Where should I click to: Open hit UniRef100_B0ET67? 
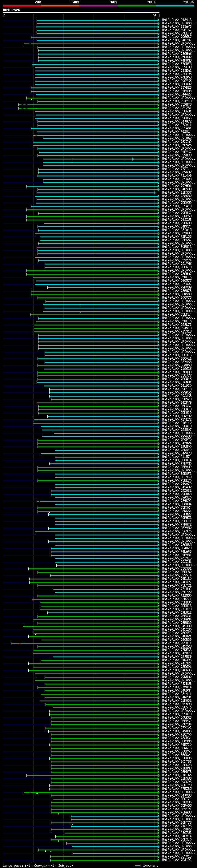[x=177, y=30]
